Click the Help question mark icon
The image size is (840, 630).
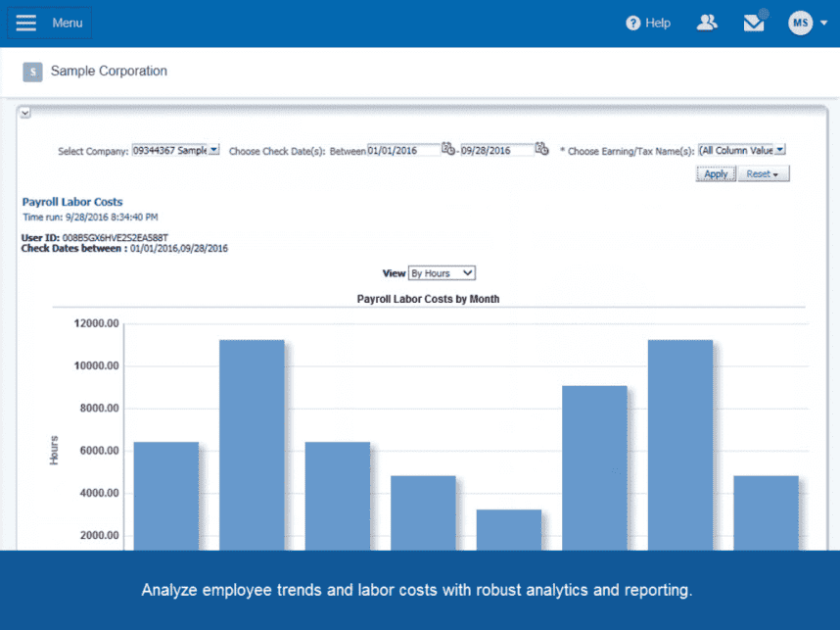[x=633, y=23]
